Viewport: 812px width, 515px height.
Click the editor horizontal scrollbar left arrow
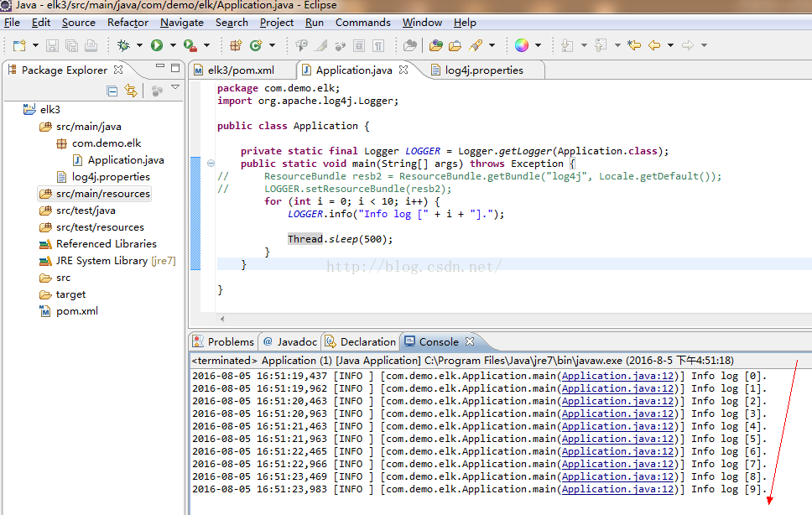222,319
